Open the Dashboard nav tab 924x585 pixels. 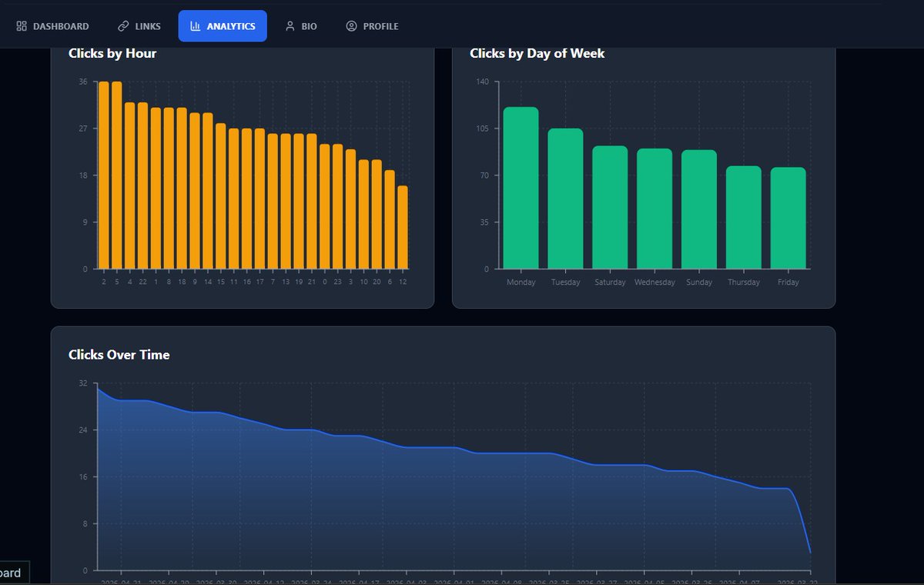[x=52, y=26]
